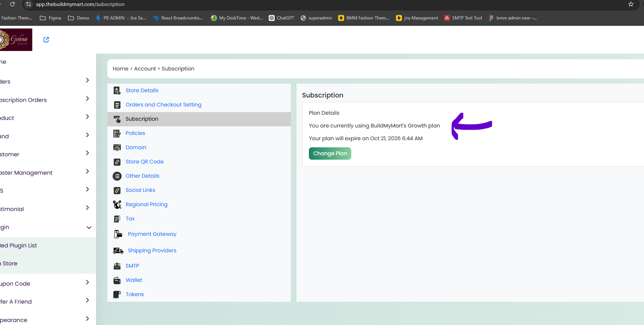Go to Home breadcrumb
The width and height of the screenshot is (644, 325).
120,69
